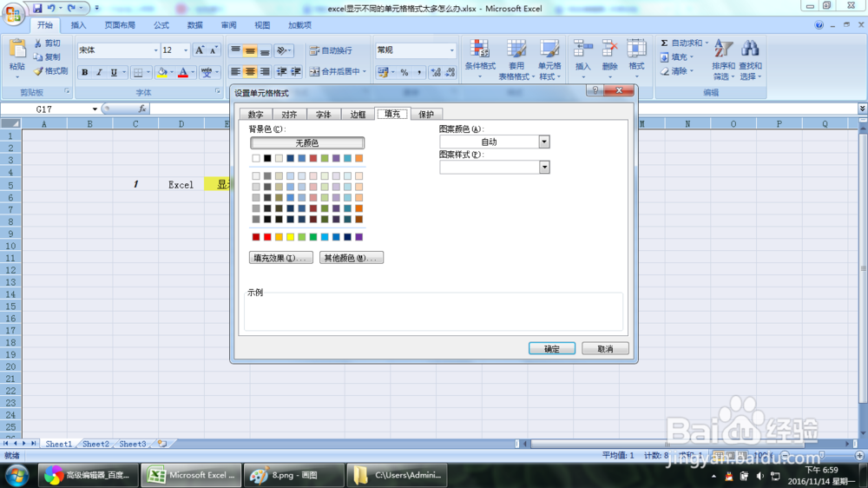Viewport: 868px width, 488px height.
Task: Pick the black theme color swatch
Action: tap(267, 158)
